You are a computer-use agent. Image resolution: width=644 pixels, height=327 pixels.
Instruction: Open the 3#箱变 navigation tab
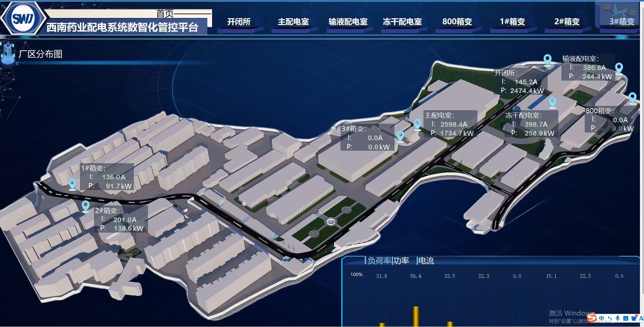(x=622, y=22)
